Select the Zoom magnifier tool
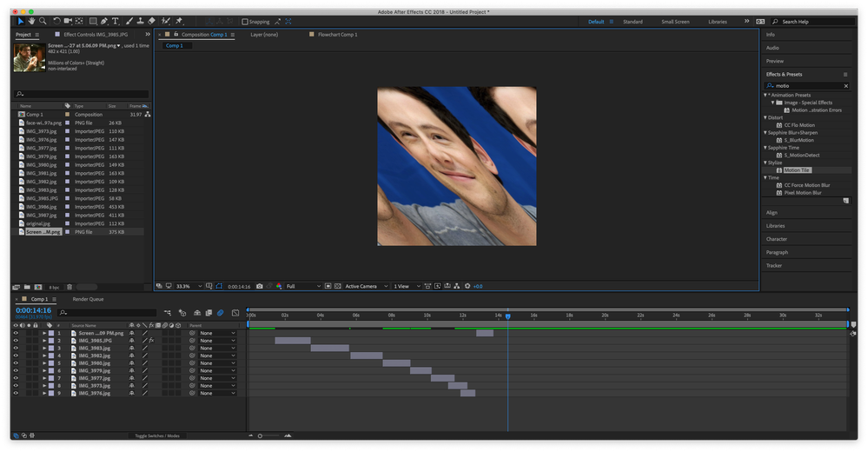 point(42,21)
